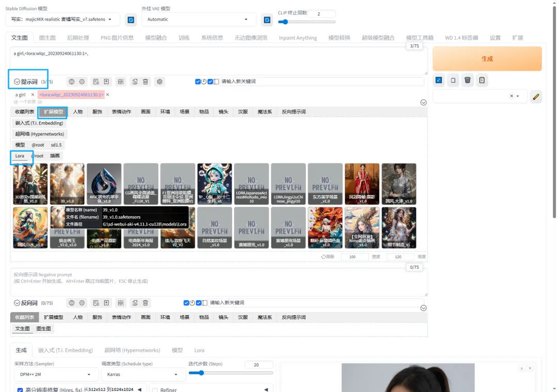Click the trash icon under the Generate button
Viewport: 557px width, 392px height.
tap(467, 80)
